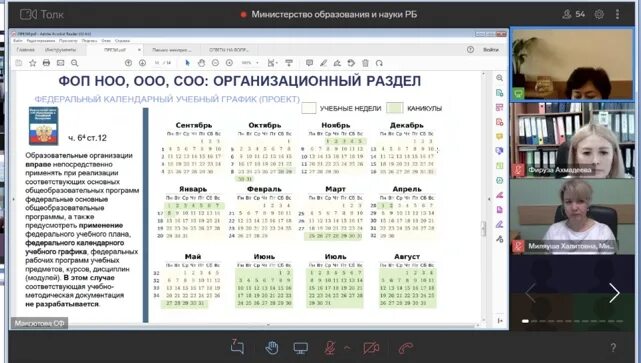Image resolution: width=641 pixels, height=363 pixels.
Task: Open the Tolk chat panel icon
Action: point(237,347)
